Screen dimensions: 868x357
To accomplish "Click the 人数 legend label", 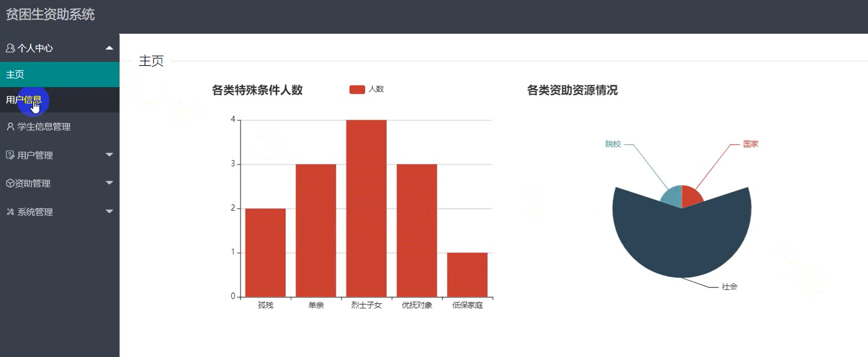I will click(x=376, y=89).
